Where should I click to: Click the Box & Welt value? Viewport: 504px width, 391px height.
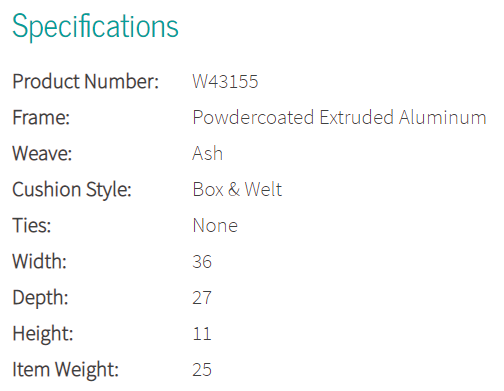[237, 189]
